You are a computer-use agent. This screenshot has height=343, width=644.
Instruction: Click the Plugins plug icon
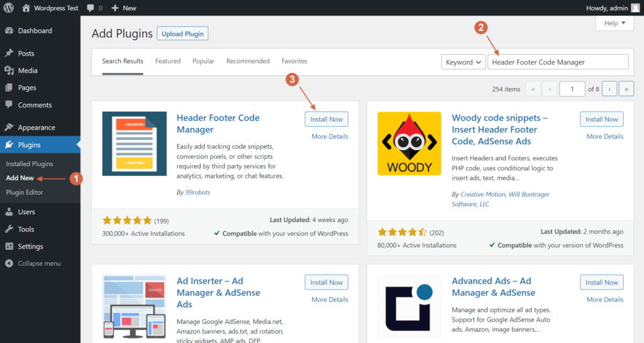(x=9, y=145)
